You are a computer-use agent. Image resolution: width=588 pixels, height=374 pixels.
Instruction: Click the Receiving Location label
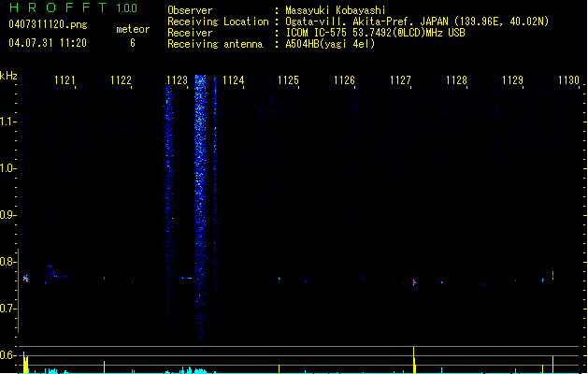pos(218,22)
